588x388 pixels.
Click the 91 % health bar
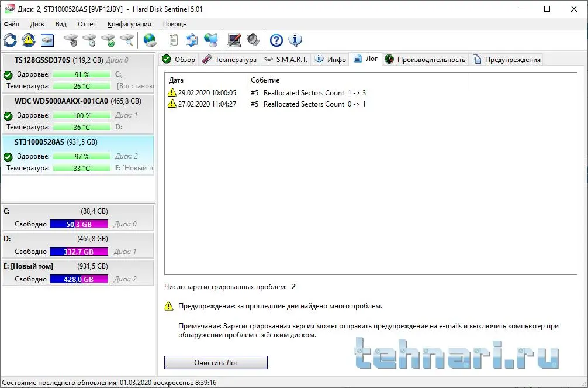tap(82, 74)
